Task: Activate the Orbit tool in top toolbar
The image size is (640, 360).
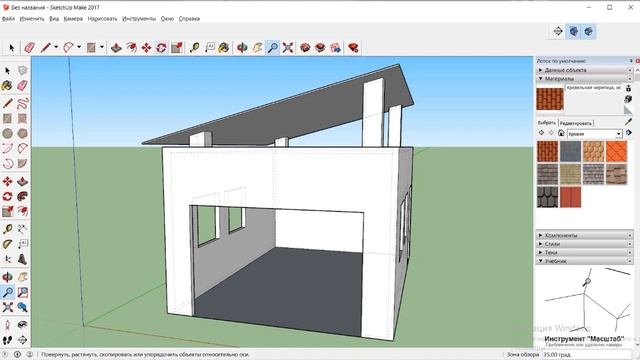Action: click(242, 48)
